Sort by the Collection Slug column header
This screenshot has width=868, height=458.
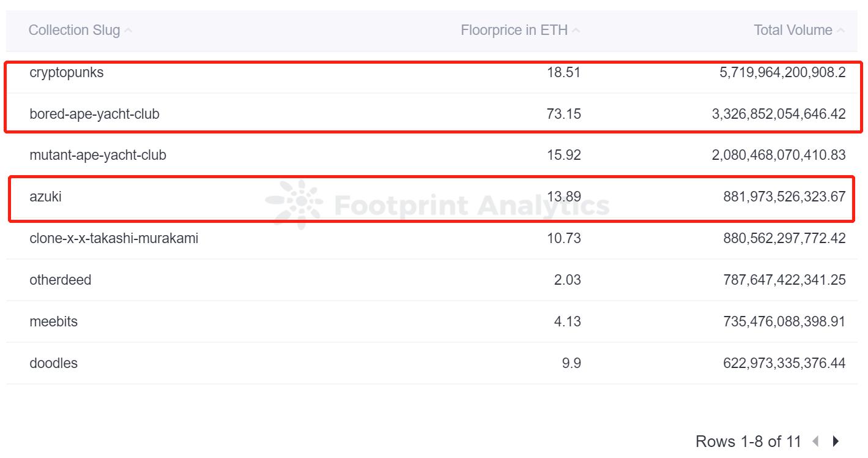pyautogui.click(x=74, y=30)
